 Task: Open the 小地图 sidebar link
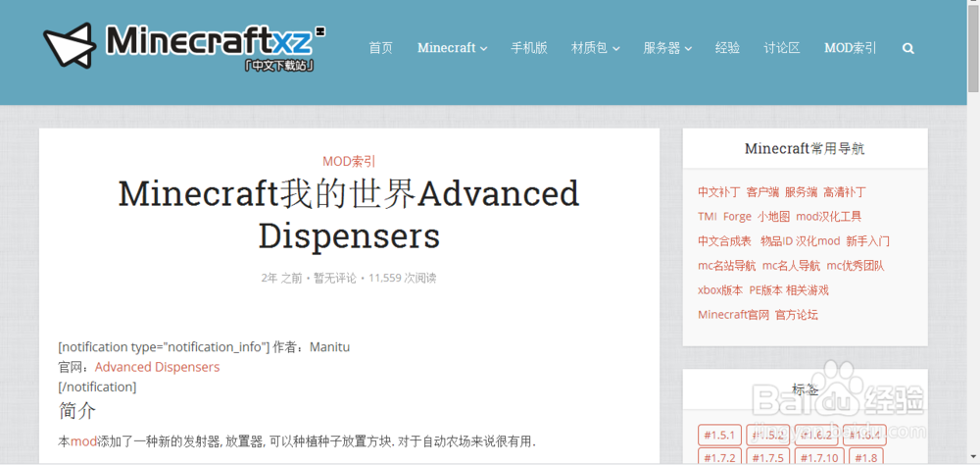tap(774, 217)
